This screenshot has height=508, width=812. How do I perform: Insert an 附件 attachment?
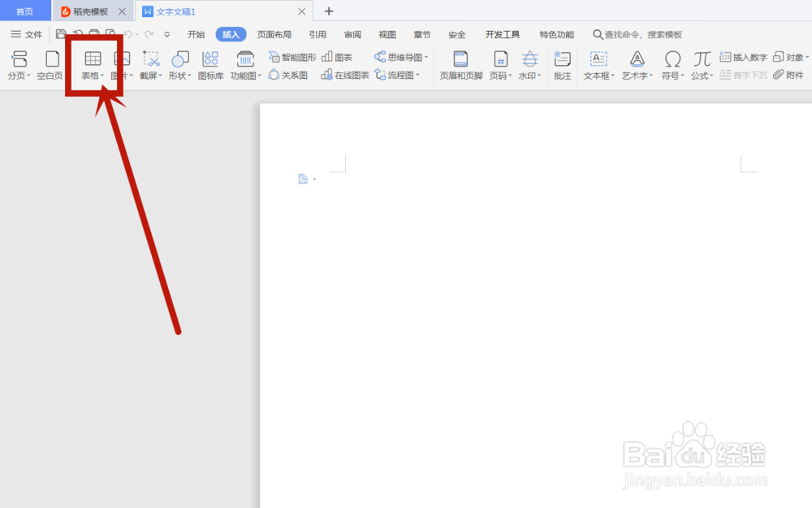[x=788, y=75]
